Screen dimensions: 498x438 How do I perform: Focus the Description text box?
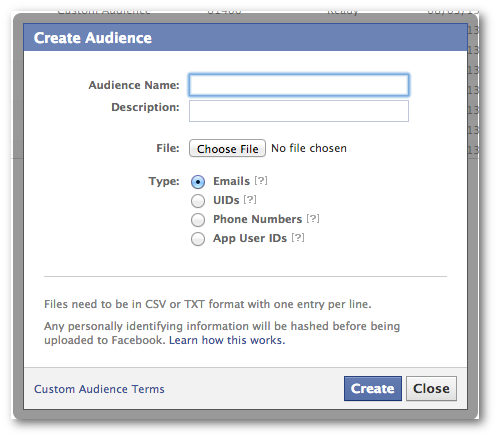pos(299,111)
